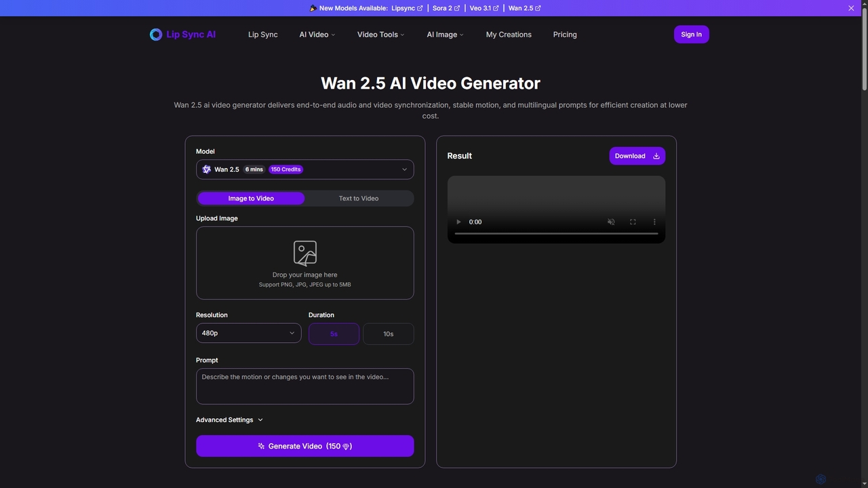Click the upload image placeholder icon
The height and width of the screenshot is (488, 868).
pyautogui.click(x=305, y=253)
